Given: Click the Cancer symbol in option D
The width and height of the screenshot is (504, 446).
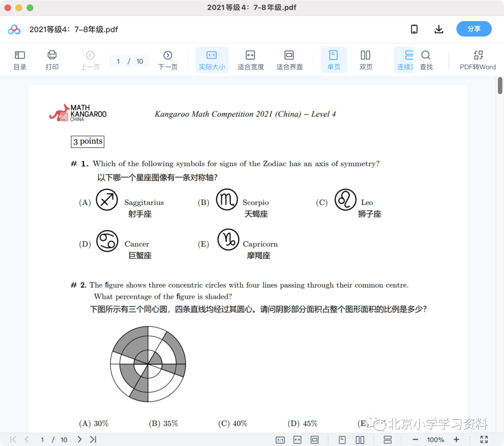Looking at the screenshot, I should point(107,241).
